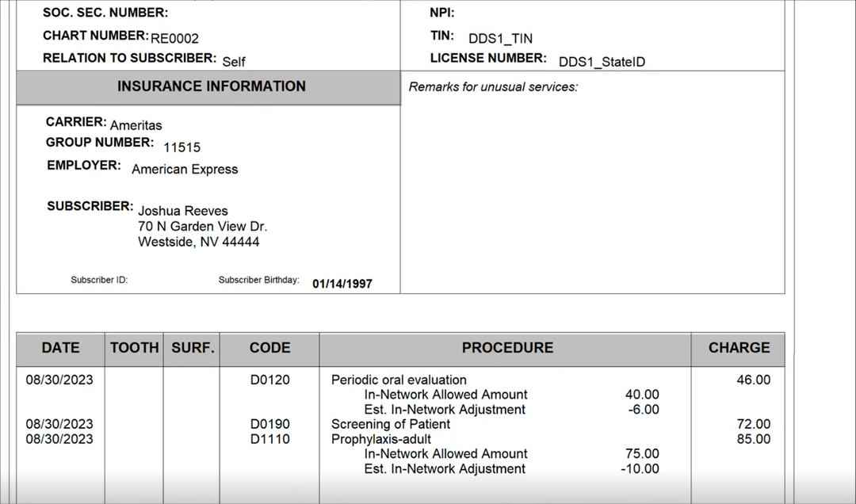Click the CODE column header
Screen dimensions: 856x504
(x=269, y=348)
